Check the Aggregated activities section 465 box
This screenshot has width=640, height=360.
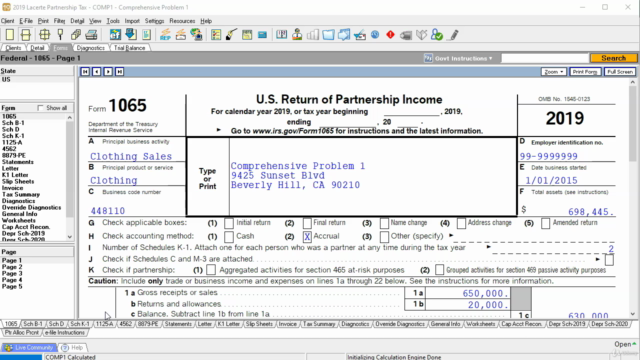pos(211,270)
